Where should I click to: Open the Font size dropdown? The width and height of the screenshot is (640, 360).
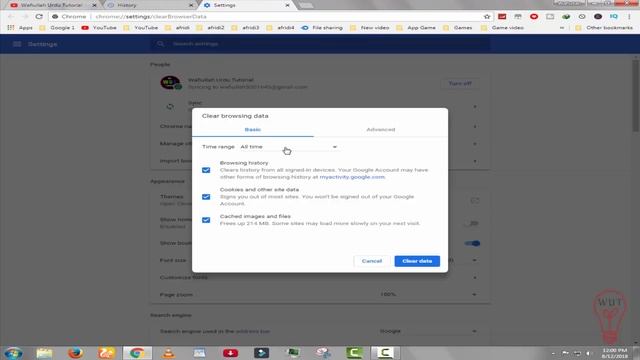tap(474, 260)
